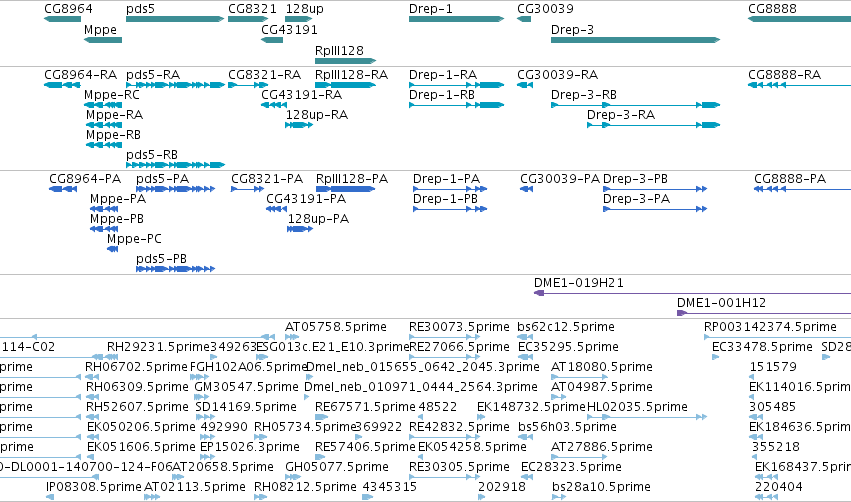Viewport: 851px width, 502px height.
Task: Select the CG43191-RA transcript
Action: [274, 105]
